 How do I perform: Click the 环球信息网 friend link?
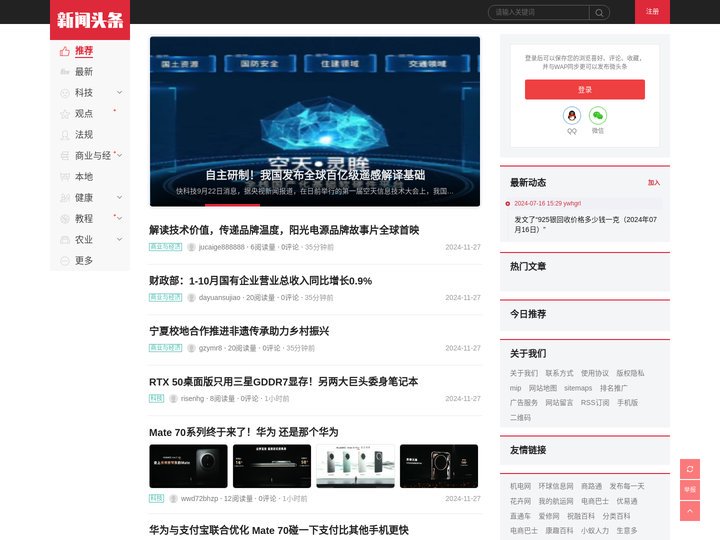coord(556,486)
